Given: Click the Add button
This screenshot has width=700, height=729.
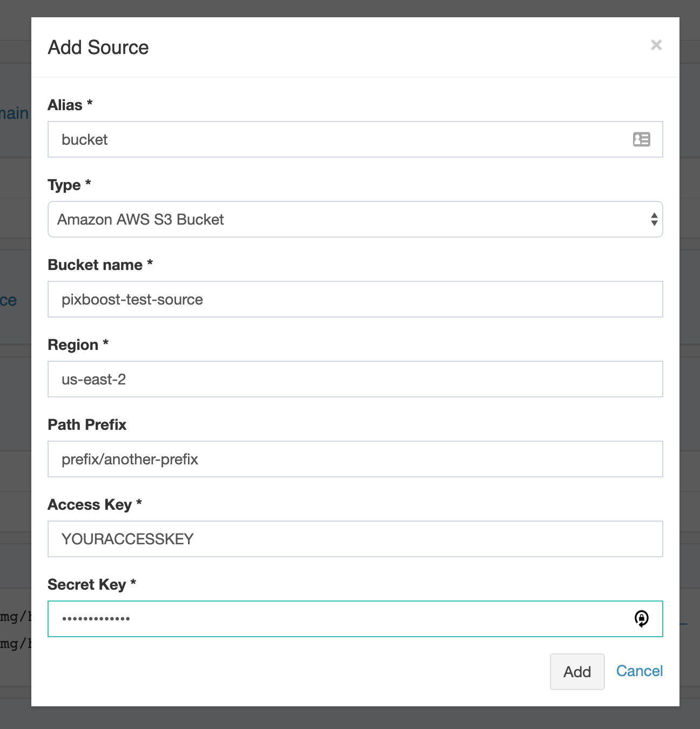Looking at the screenshot, I should [577, 671].
